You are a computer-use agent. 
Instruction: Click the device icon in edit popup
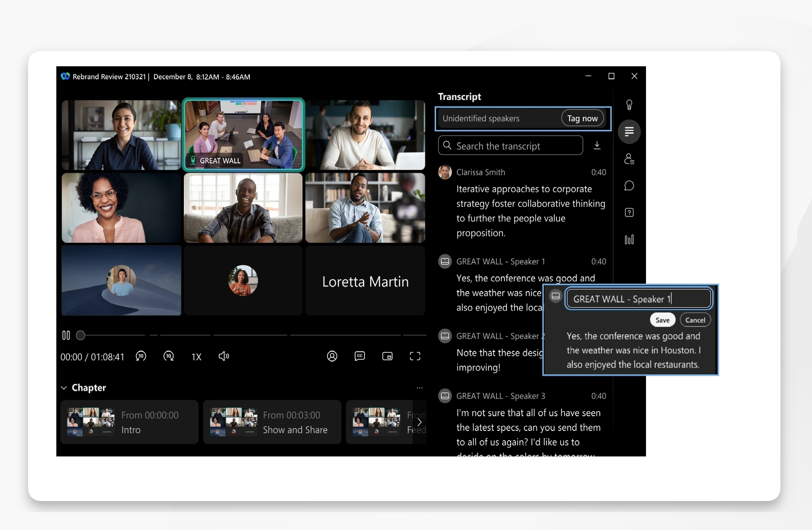pos(556,296)
